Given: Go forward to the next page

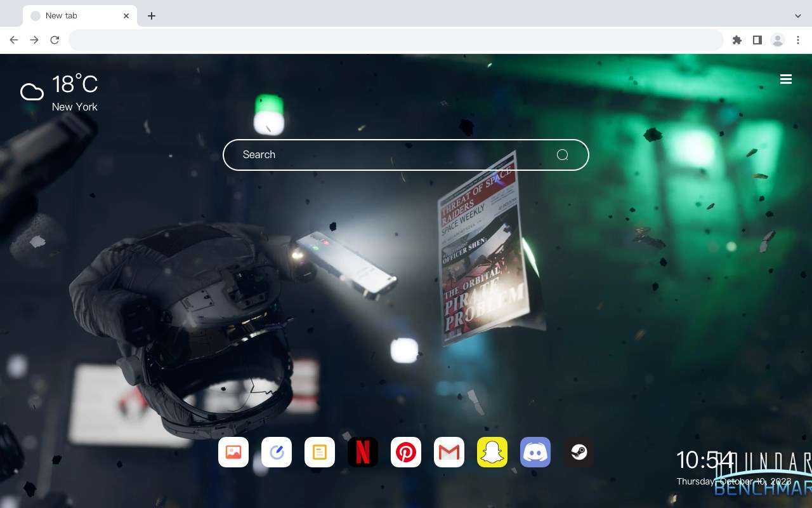Looking at the screenshot, I should tap(34, 40).
